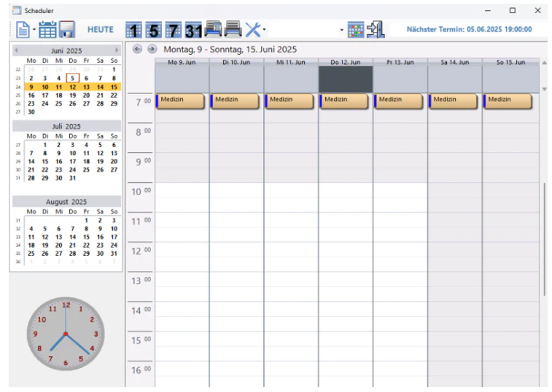This screenshot has width=552, height=392.
Task: Open colored category grid icon
Action: coord(356,30)
